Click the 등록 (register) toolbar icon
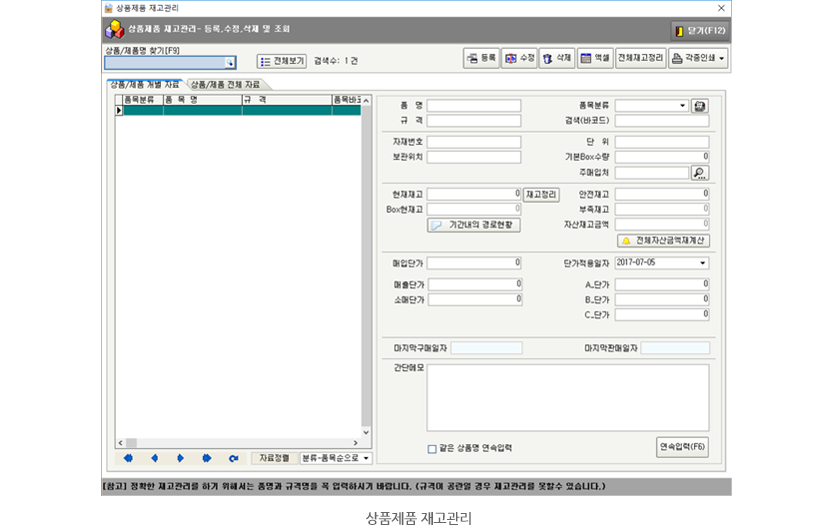 click(481, 59)
